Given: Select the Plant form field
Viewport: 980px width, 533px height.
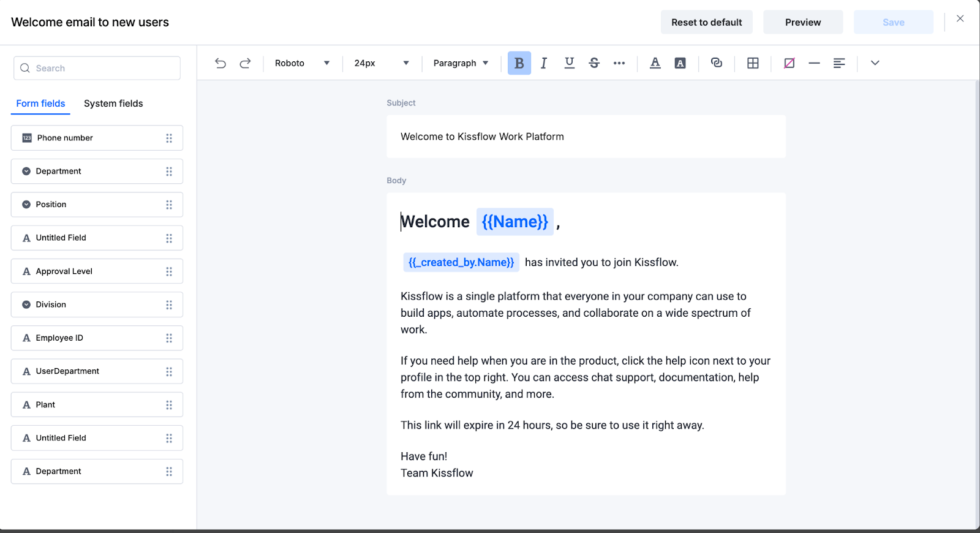Looking at the screenshot, I should [97, 405].
